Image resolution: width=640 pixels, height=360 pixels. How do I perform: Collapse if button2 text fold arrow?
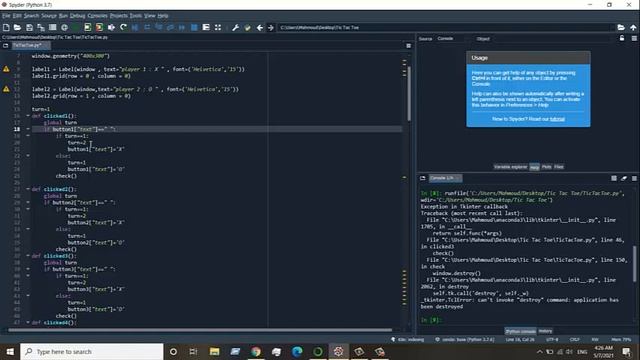coord(28,202)
